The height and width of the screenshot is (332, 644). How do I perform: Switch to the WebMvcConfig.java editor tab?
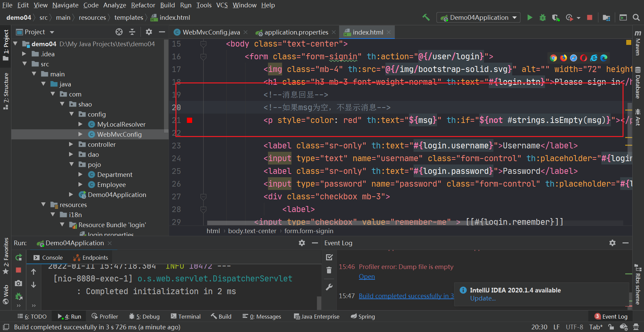211,32
